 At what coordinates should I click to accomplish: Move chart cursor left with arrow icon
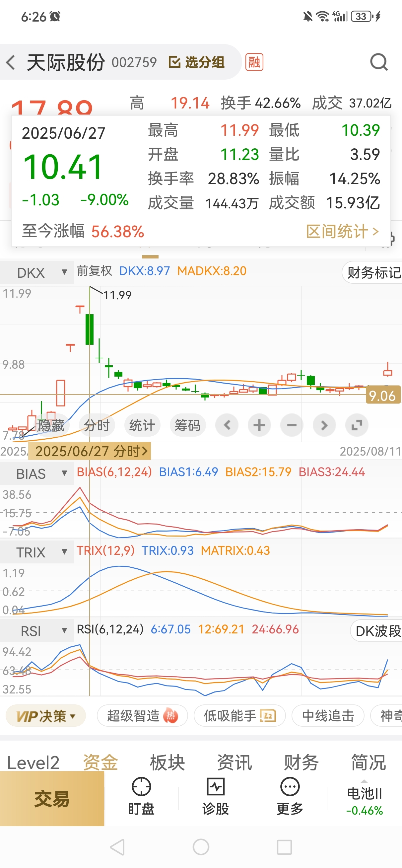pyautogui.click(x=227, y=425)
